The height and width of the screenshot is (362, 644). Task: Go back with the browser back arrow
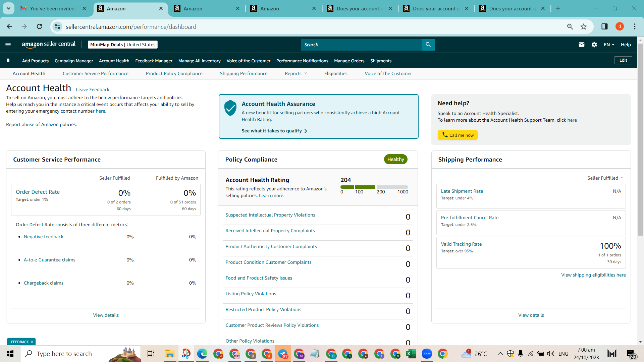click(9, 26)
